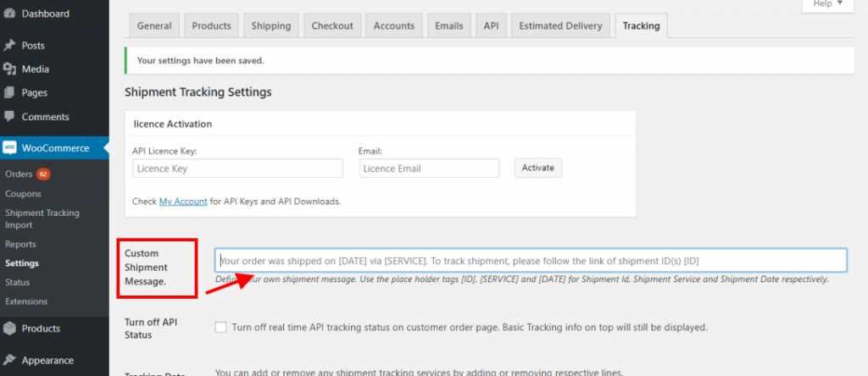
Task: Click the Pages icon in sidebar
Action: pyautogui.click(x=9, y=93)
